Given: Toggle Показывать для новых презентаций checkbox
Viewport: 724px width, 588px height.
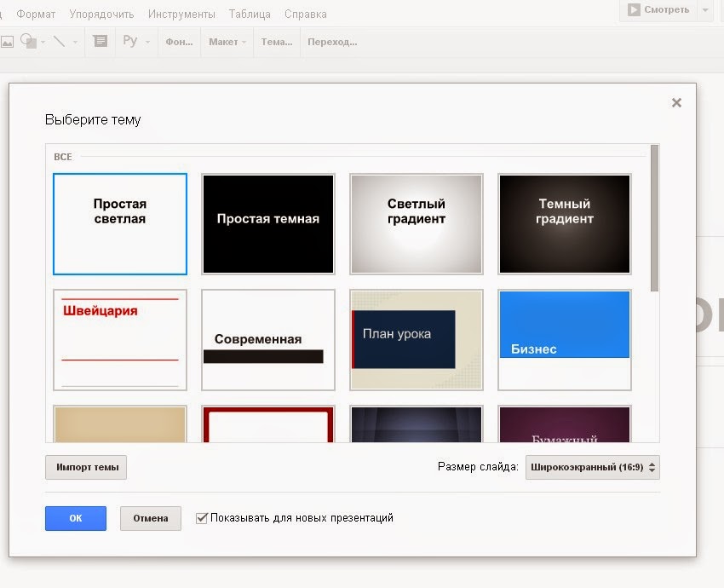Looking at the screenshot, I should (x=201, y=518).
